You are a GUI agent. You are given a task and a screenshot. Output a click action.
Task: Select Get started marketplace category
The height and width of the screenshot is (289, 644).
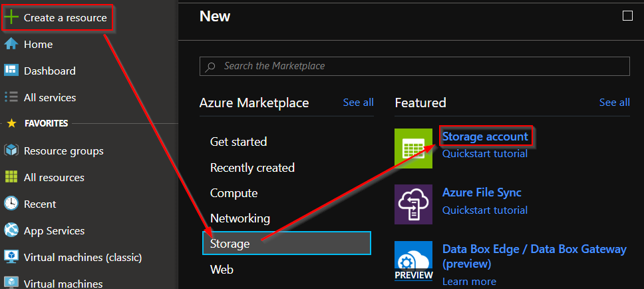tap(238, 141)
